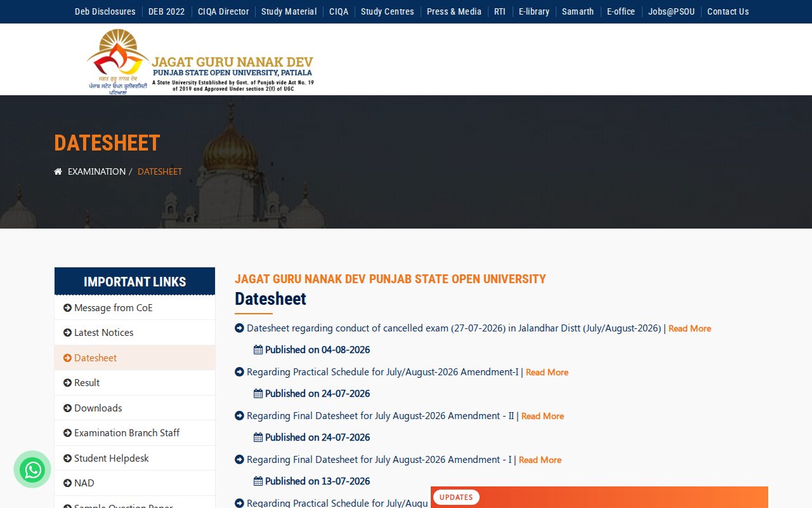Read More for Jalandhar cancelled exam datesheet
This screenshot has height=508, width=812.
point(690,328)
